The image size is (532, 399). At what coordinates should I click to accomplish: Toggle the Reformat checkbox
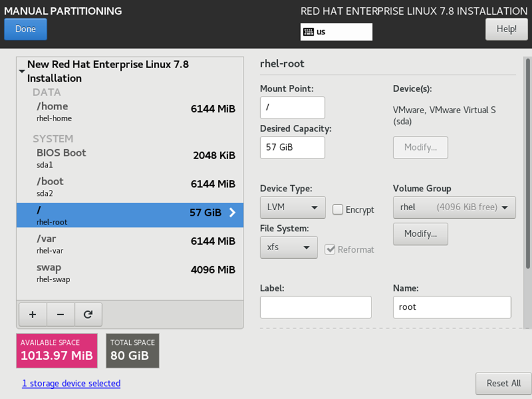330,249
